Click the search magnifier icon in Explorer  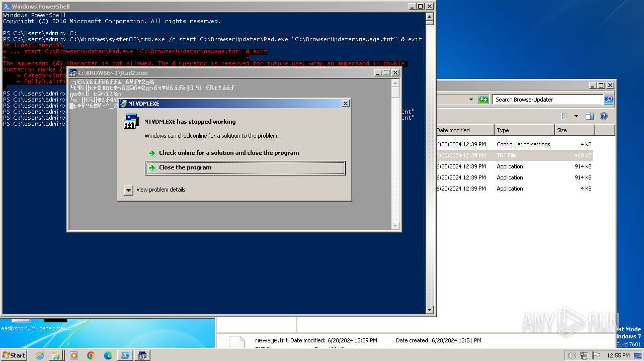click(x=609, y=100)
